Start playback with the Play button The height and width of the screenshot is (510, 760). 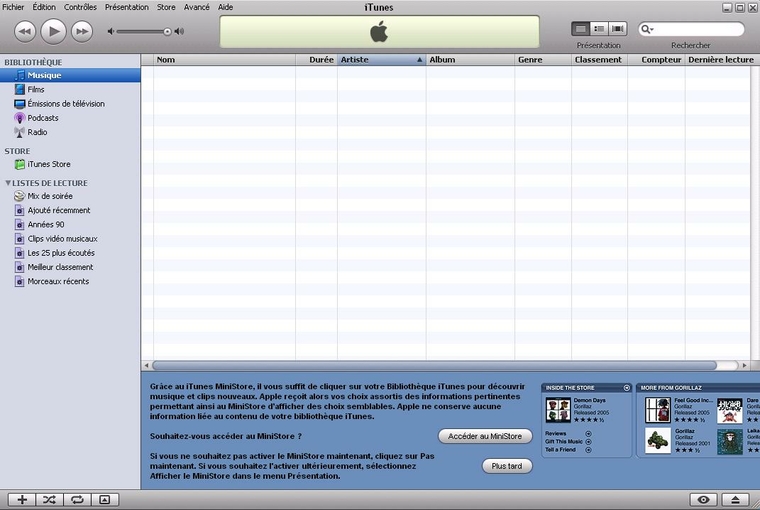(x=53, y=32)
